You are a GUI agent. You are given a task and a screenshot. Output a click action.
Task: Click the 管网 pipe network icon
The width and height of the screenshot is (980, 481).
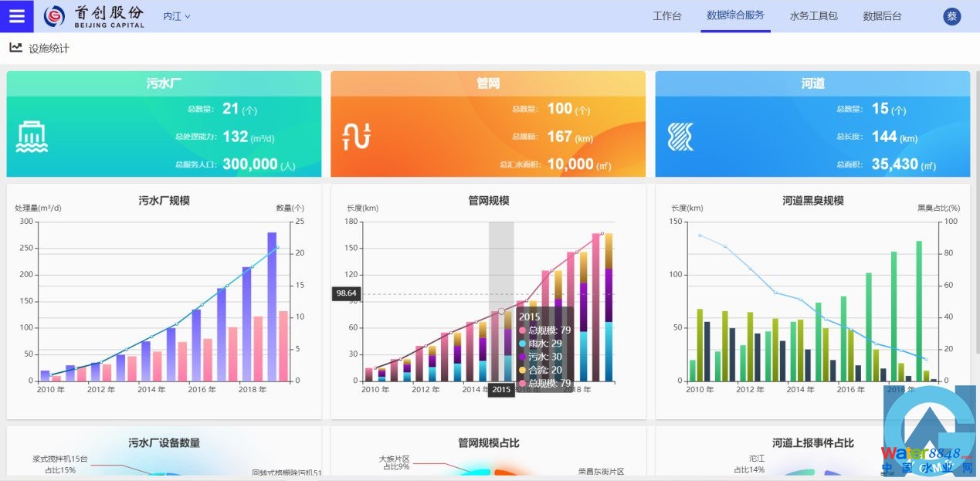[357, 137]
